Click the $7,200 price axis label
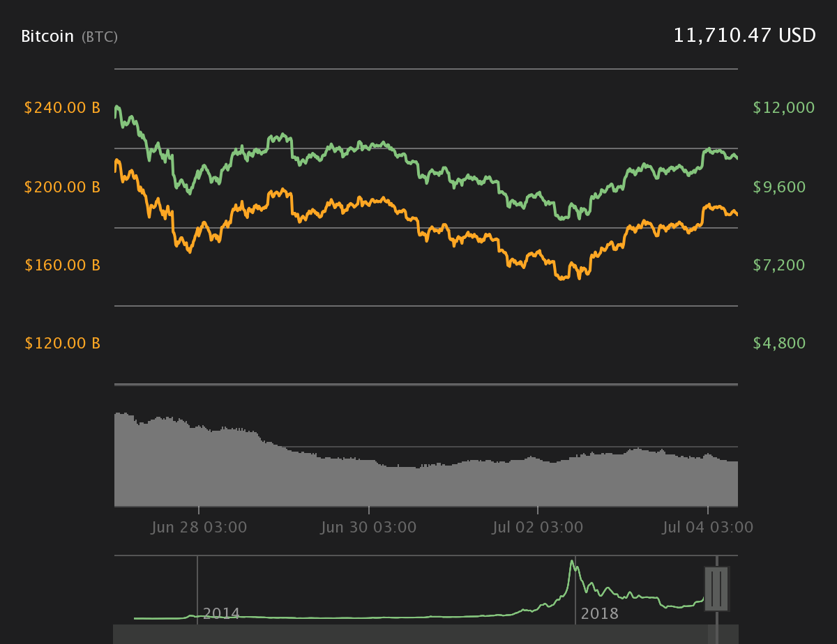837x644 pixels. [x=779, y=265]
